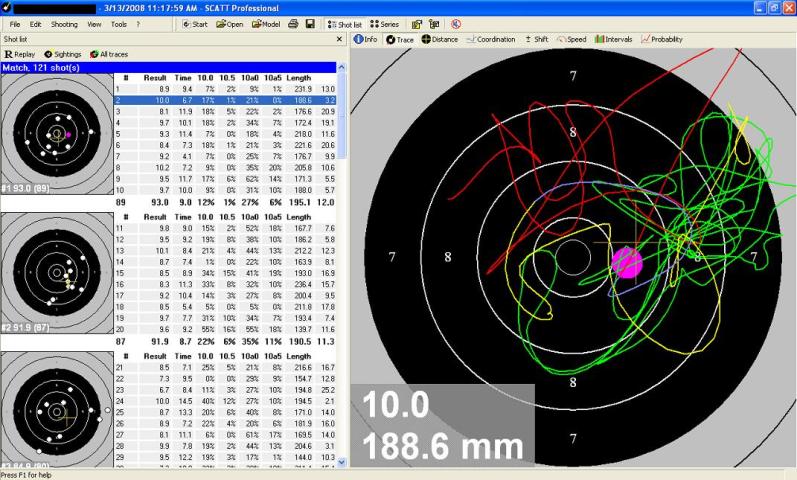The height and width of the screenshot is (480, 797).
Task: Open the options icon beside Series
Action: click(417, 24)
